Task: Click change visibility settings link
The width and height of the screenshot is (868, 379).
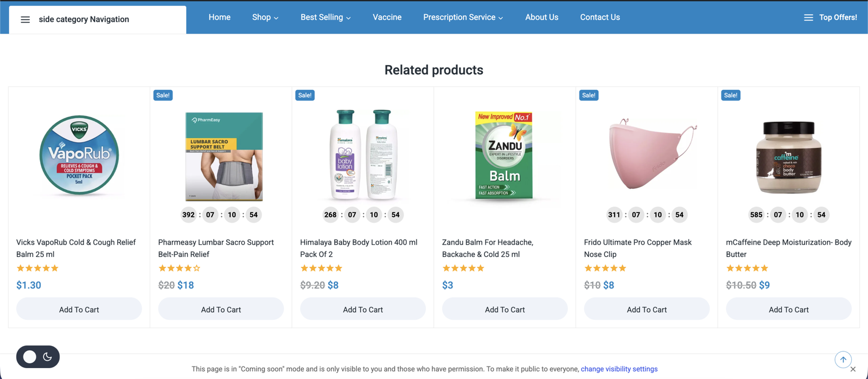Action: pos(619,369)
